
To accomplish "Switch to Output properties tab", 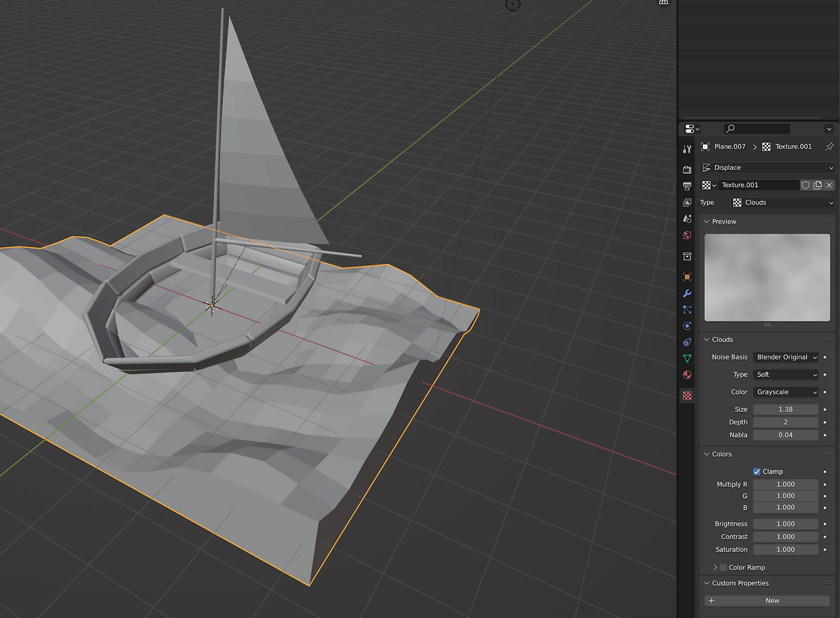I will pyautogui.click(x=687, y=186).
